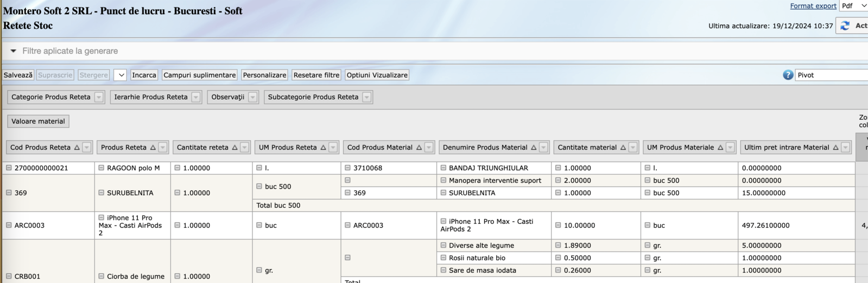Click the Resetare filtre button
This screenshot has height=283, width=868.
point(316,75)
